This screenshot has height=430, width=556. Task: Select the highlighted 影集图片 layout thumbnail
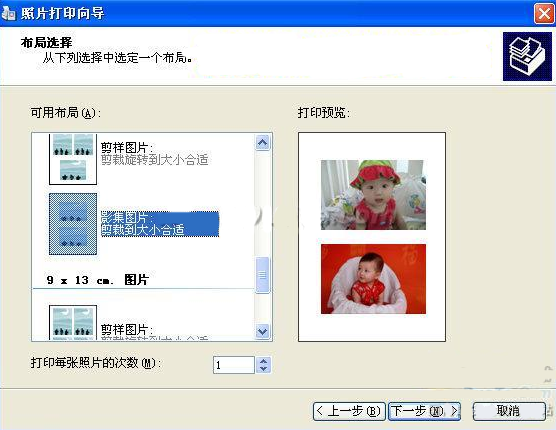coord(73,224)
